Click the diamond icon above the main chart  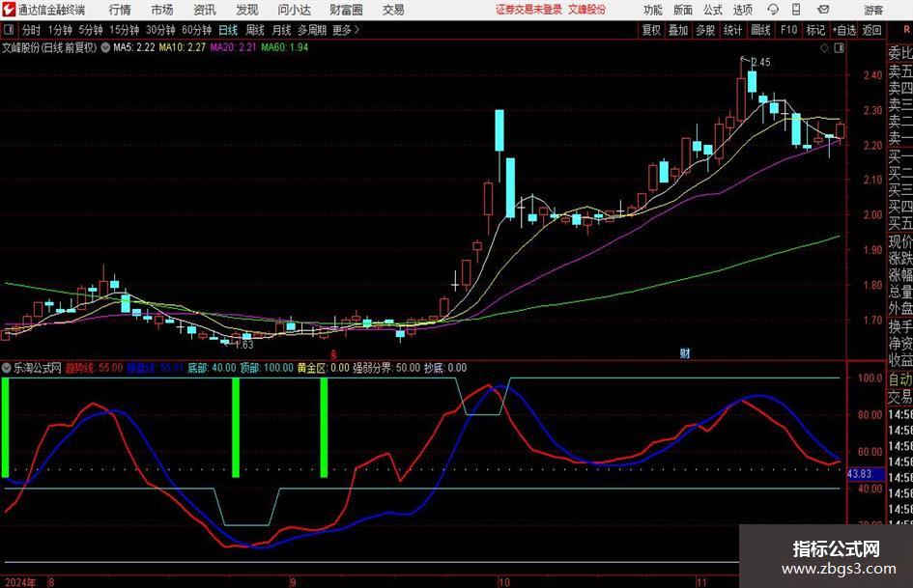pos(824,48)
